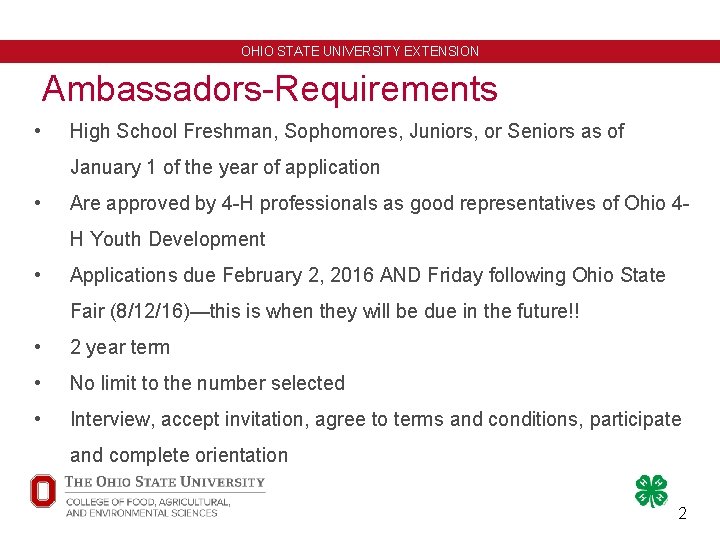This screenshot has width=720, height=540.
Task: Click Are approved by 4-H professionals line
Action: coord(379,203)
